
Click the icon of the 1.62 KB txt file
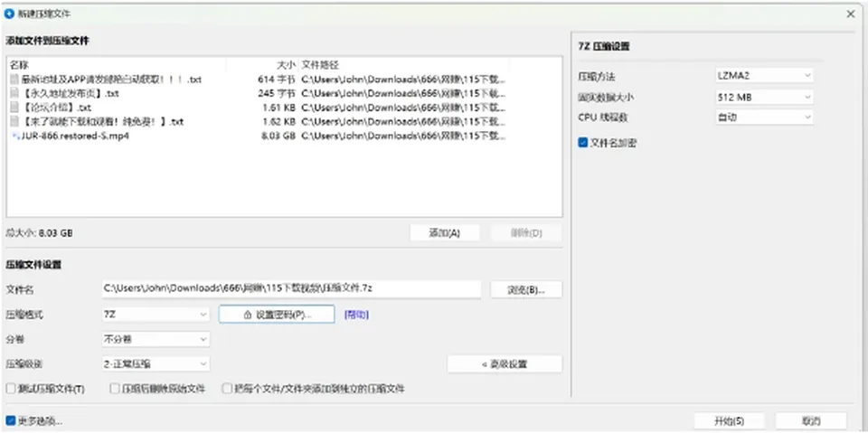coord(15,122)
